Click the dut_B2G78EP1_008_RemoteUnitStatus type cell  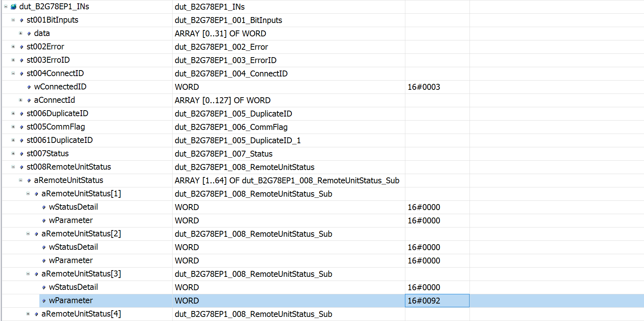point(244,167)
